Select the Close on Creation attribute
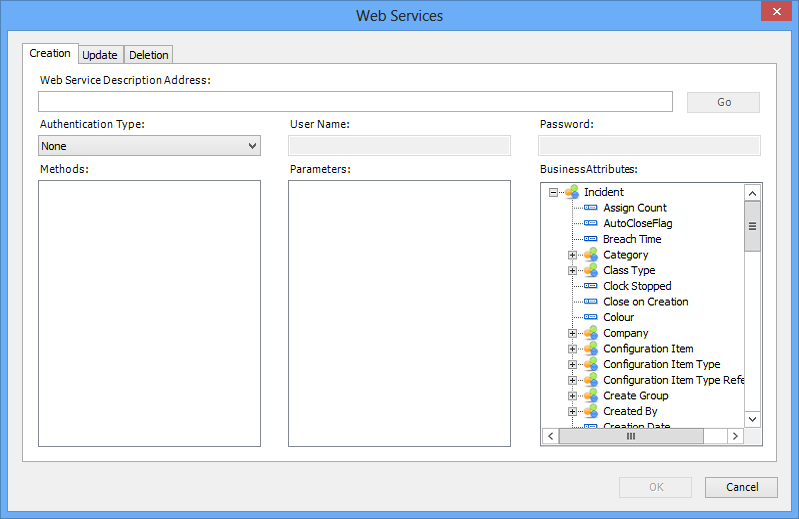This screenshot has width=799, height=519. tap(645, 302)
